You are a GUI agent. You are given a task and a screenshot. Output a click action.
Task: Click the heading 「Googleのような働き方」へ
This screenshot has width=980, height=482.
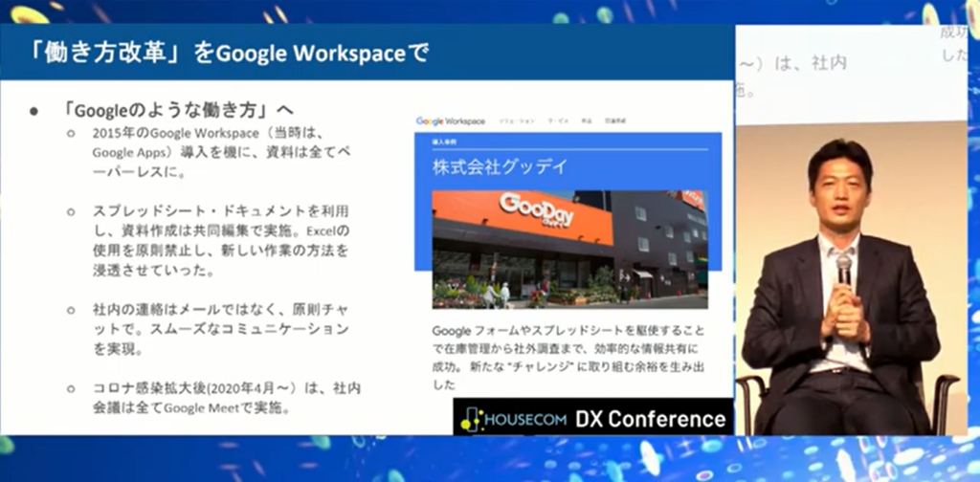point(178,111)
